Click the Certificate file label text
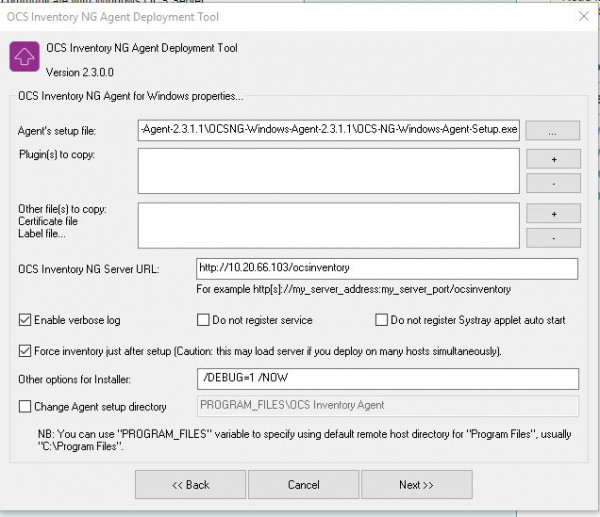600x517 pixels. click(x=48, y=221)
